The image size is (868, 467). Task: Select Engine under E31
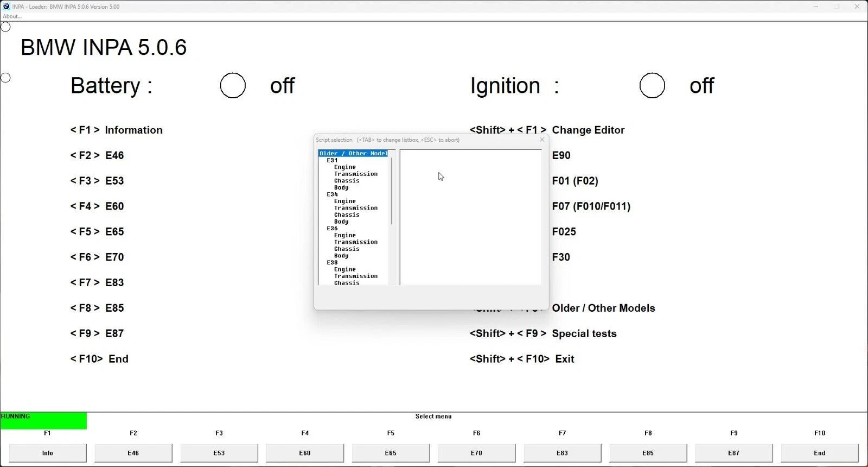345,167
